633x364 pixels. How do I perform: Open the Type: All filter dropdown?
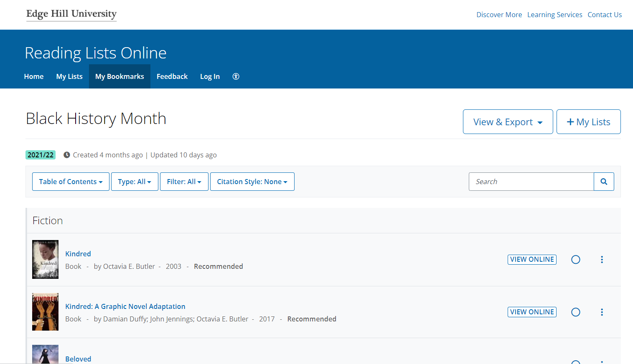pyautogui.click(x=134, y=182)
